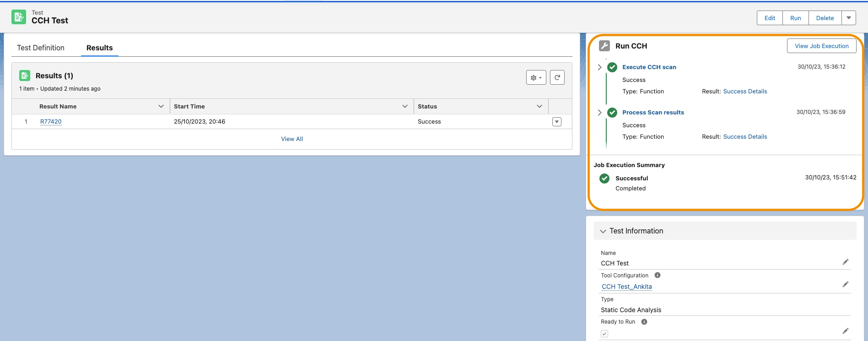Edit the Tool Configuration pencil icon
The width and height of the screenshot is (868, 341).
point(846,284)
